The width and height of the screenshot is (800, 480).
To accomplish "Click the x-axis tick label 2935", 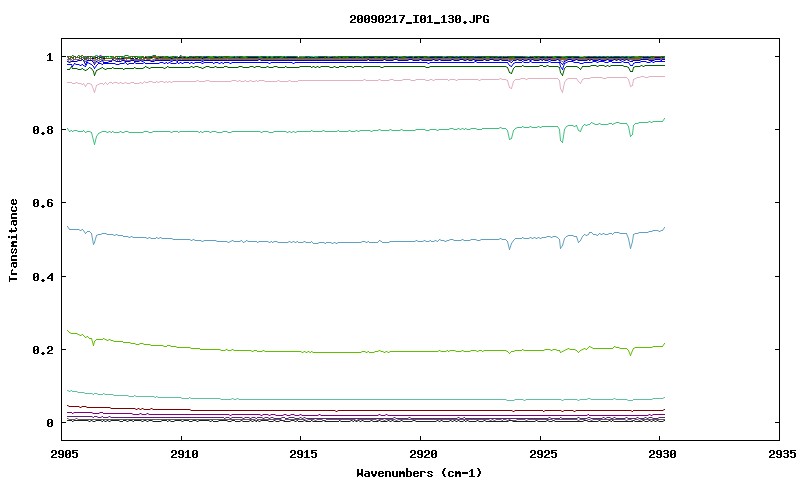I will [782, 454].
